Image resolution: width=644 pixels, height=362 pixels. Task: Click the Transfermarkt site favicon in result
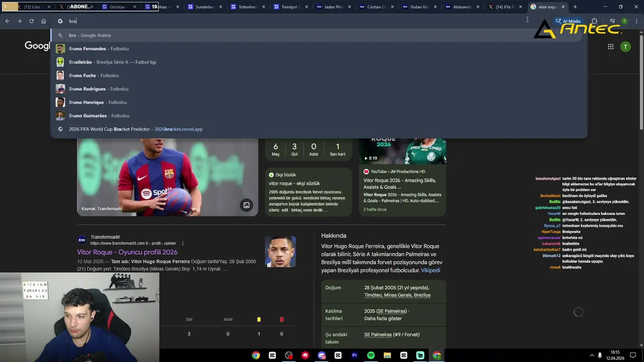[x=82, y=240]
